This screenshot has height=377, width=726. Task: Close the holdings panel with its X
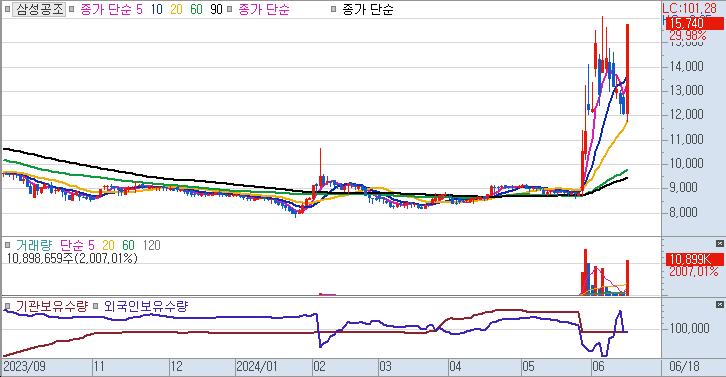tap(720, 304)
